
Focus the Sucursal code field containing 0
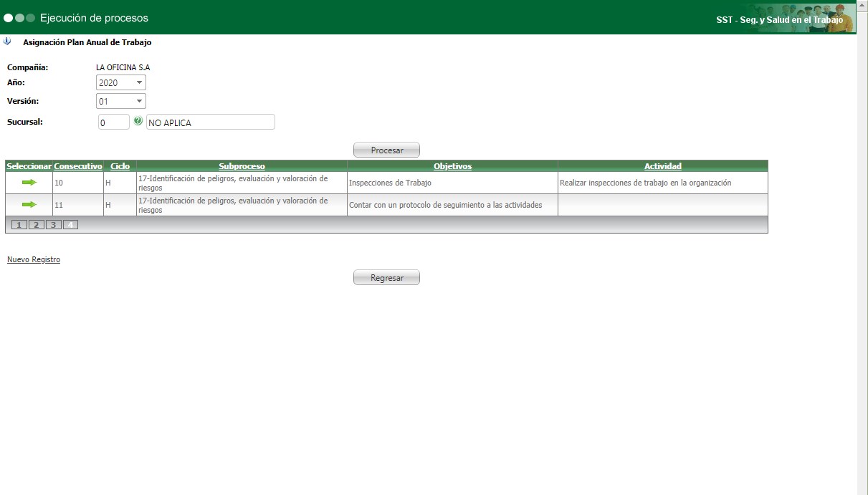(114, 122)
